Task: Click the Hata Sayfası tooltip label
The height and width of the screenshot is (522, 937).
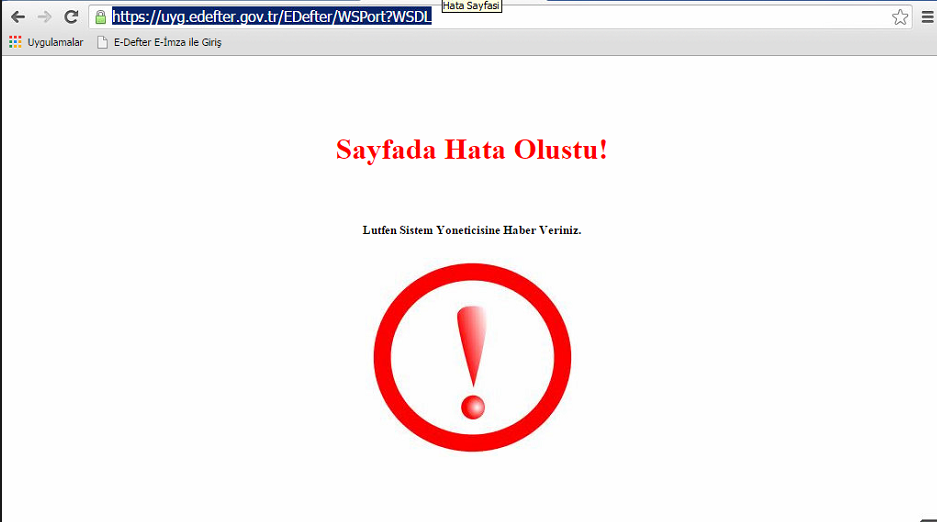Action: point(471,6)
